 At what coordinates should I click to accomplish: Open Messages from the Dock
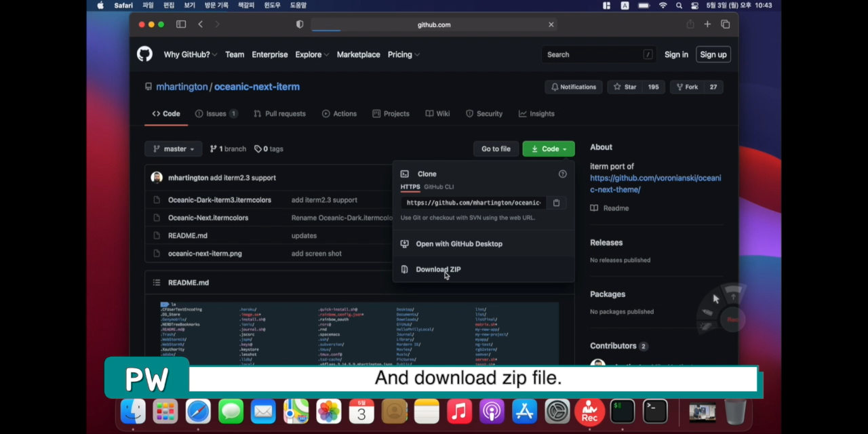[x=231, y=411]
